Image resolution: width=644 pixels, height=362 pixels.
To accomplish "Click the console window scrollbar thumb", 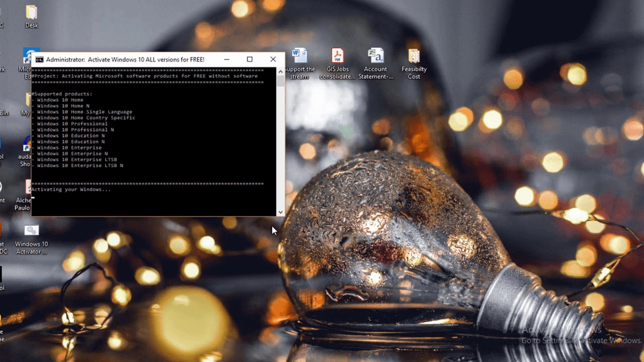I will click(281, 80).
